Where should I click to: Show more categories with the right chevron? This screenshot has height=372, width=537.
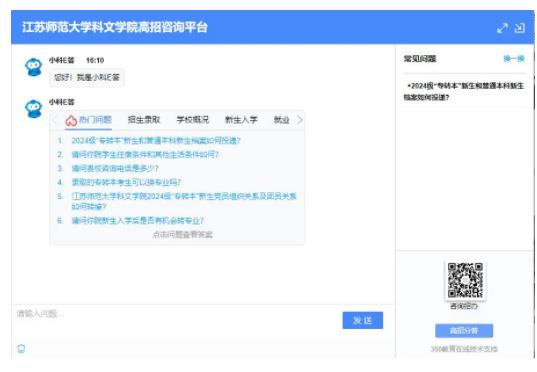click(300, 120)
